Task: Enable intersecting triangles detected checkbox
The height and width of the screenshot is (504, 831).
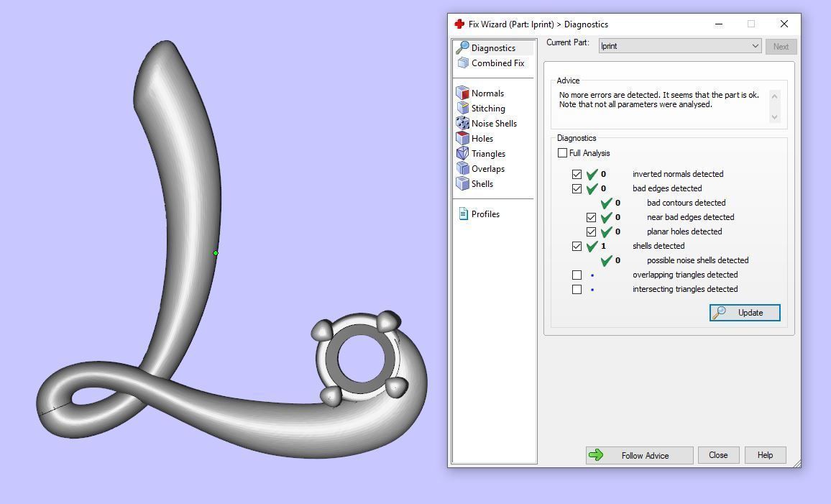Action: [x=577, y=289]
